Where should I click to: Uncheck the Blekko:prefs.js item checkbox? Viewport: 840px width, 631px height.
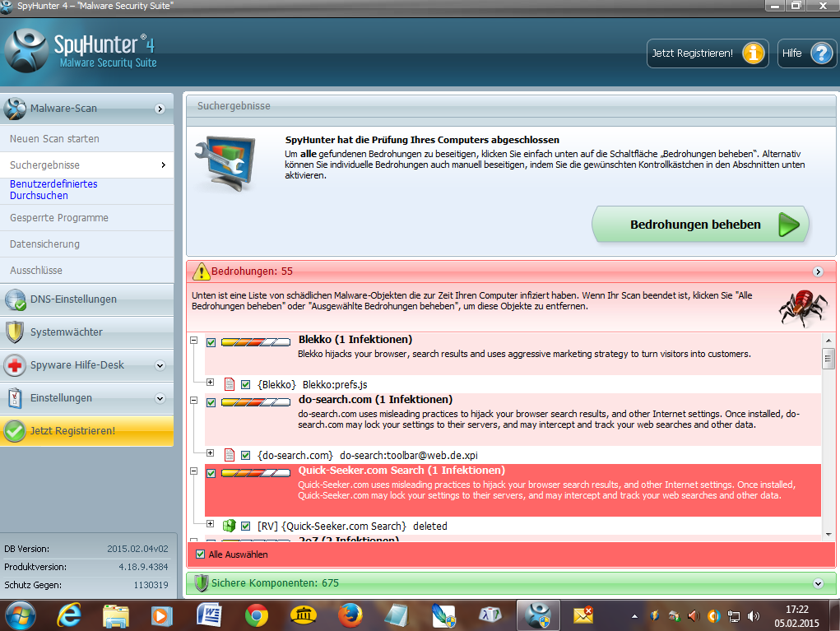245,384
